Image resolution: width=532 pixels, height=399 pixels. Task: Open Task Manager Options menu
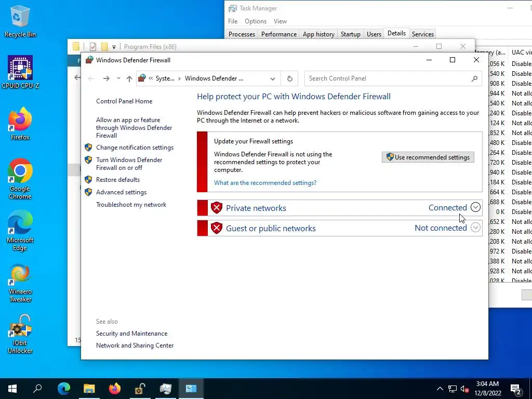256,21
